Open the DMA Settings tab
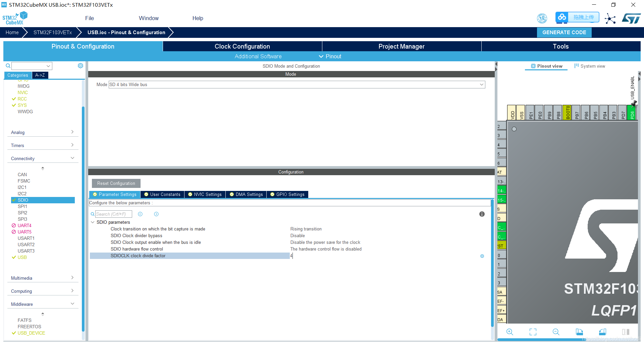 coord(246,194)
